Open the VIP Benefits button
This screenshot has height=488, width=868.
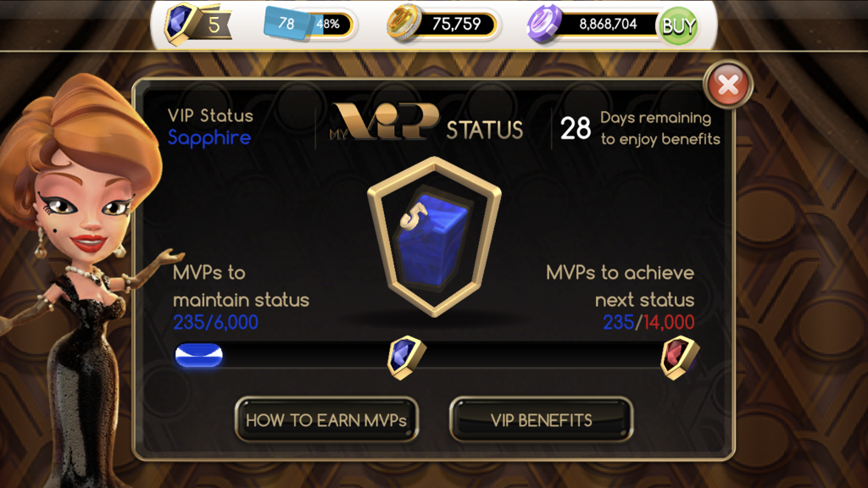point(542,420)
